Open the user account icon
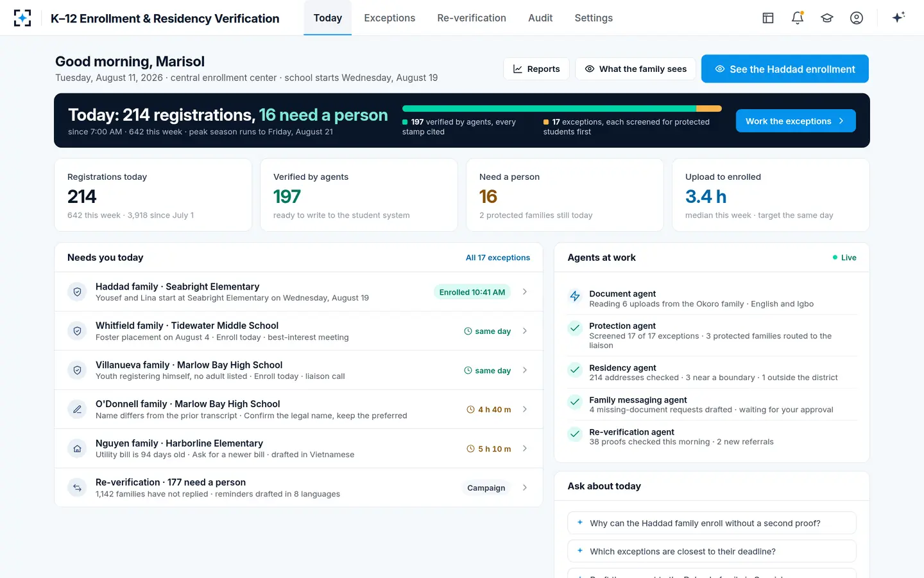This screenshot has height=578, width=924. click(857, 18)
